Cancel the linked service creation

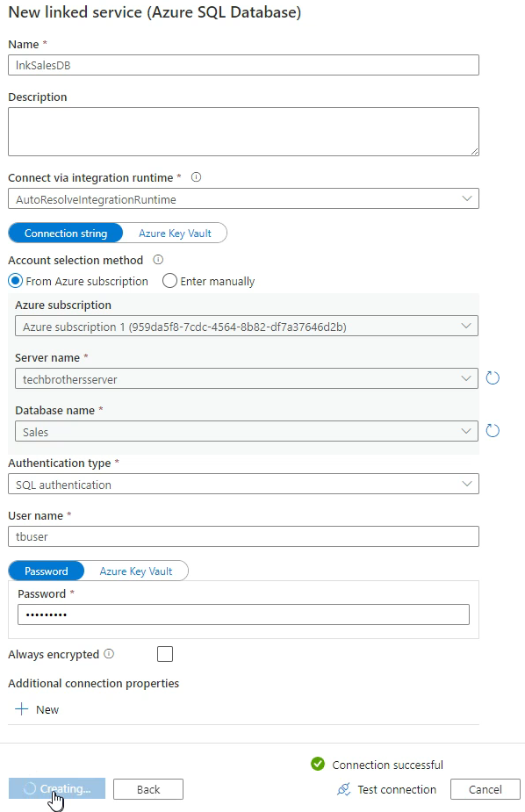tap(485, 789)
